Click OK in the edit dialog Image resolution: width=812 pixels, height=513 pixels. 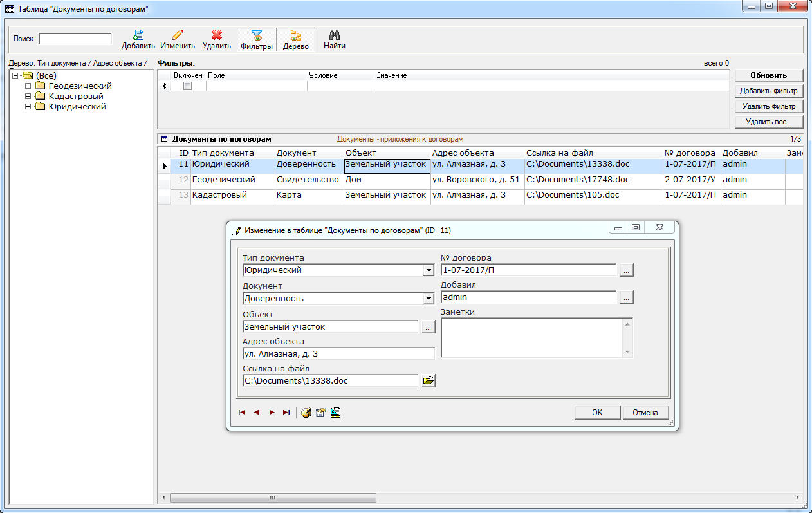pyautogui.click(x=597, y=413)
